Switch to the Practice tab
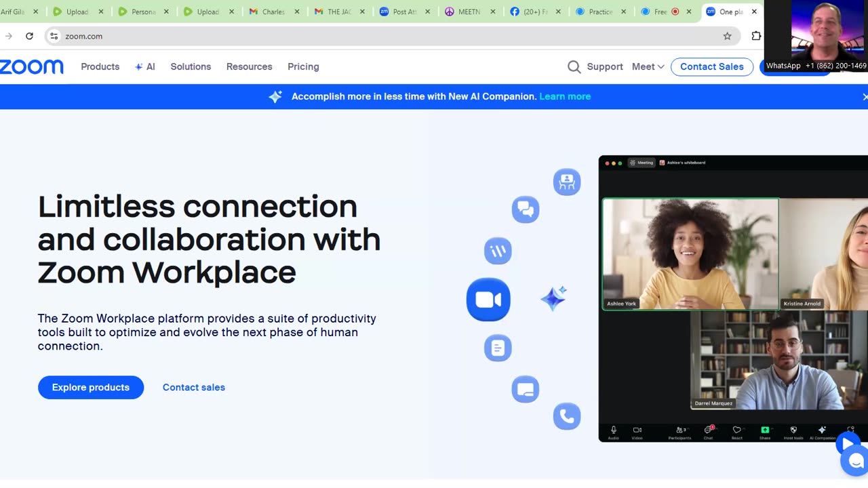868x488 pixels. pos(601,12)
